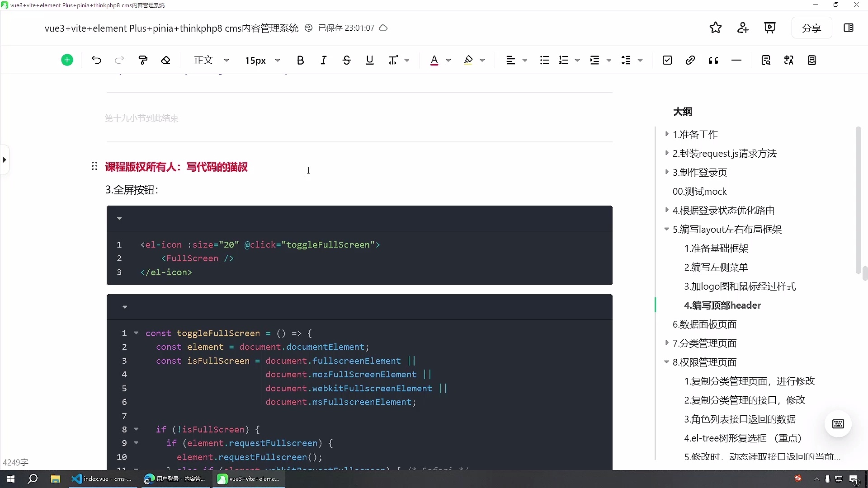Apply the yellow highlight color
Viewport: 868px width, 488px height.
point(468,60)
